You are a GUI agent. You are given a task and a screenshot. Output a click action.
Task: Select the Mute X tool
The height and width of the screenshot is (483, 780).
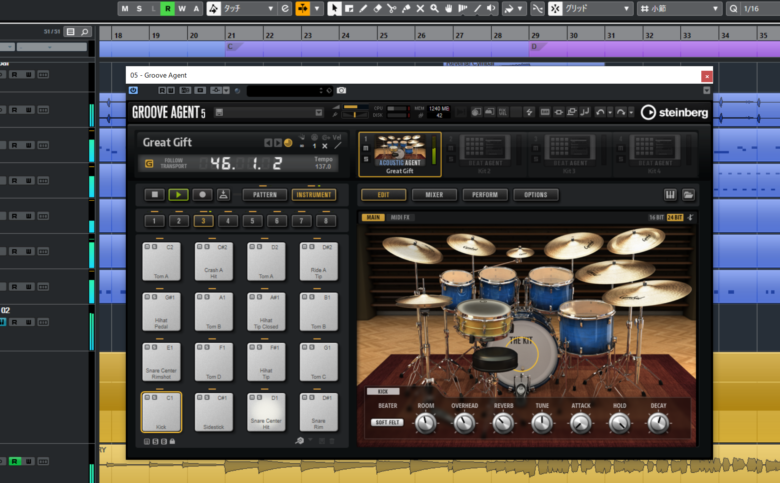(420, 8)
